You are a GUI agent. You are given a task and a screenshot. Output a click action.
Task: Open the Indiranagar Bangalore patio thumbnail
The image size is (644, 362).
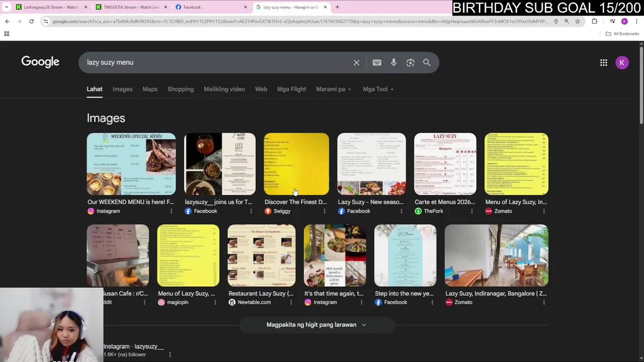pyautogui.click(x=497, y=255)
